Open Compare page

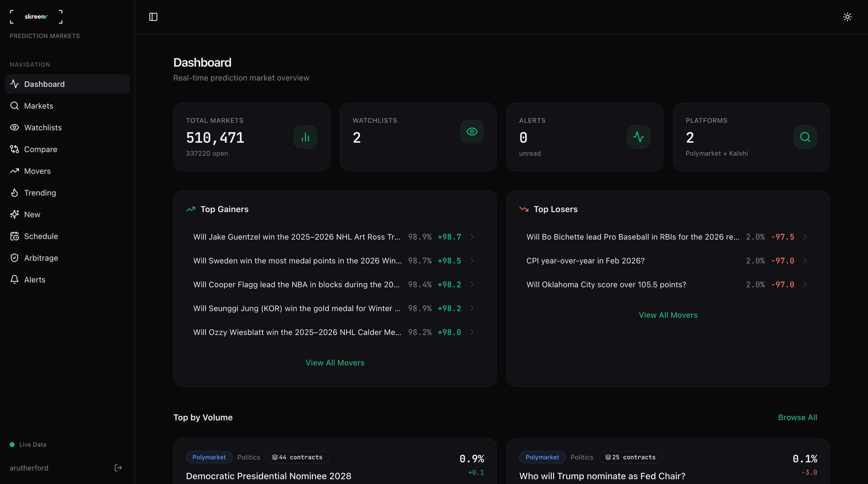(x=67, y=149)
